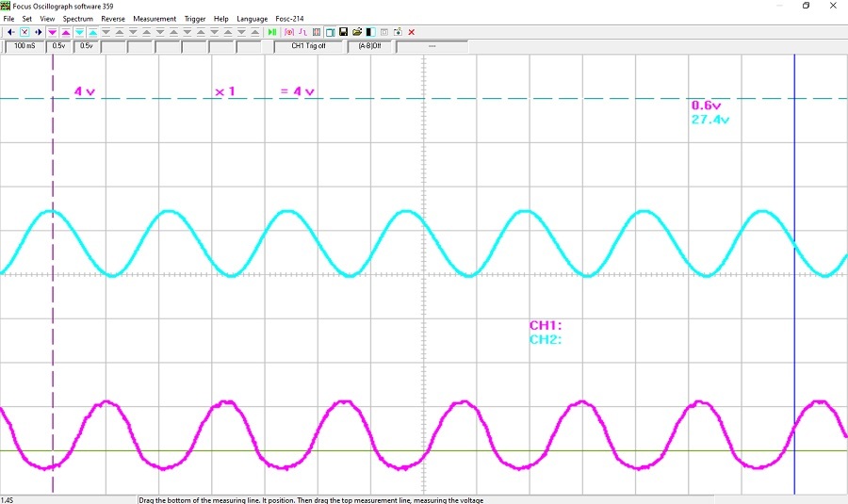Open the Reverse menu

(x=113, y=19)
